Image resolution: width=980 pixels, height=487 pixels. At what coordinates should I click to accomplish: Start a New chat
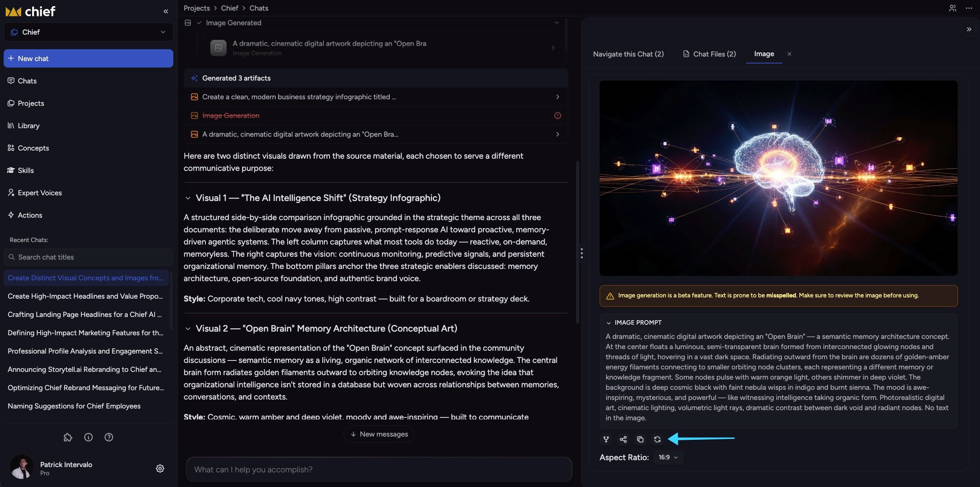(88, 59)
